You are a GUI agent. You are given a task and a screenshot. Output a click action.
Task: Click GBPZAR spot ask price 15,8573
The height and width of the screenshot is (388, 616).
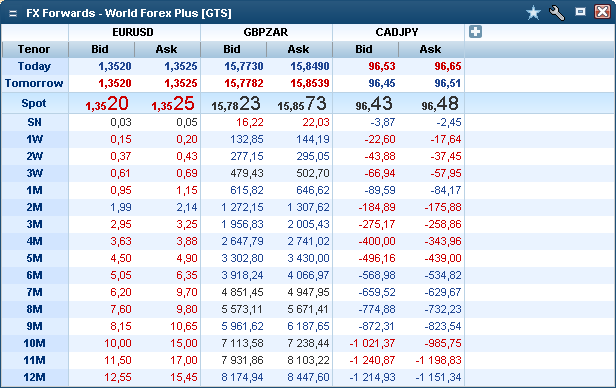pos(302,104)
